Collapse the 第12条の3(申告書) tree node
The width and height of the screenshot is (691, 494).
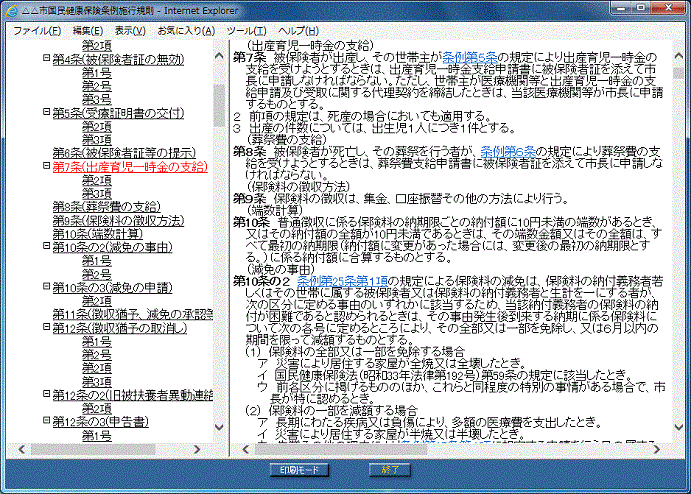tap(46, 422)
